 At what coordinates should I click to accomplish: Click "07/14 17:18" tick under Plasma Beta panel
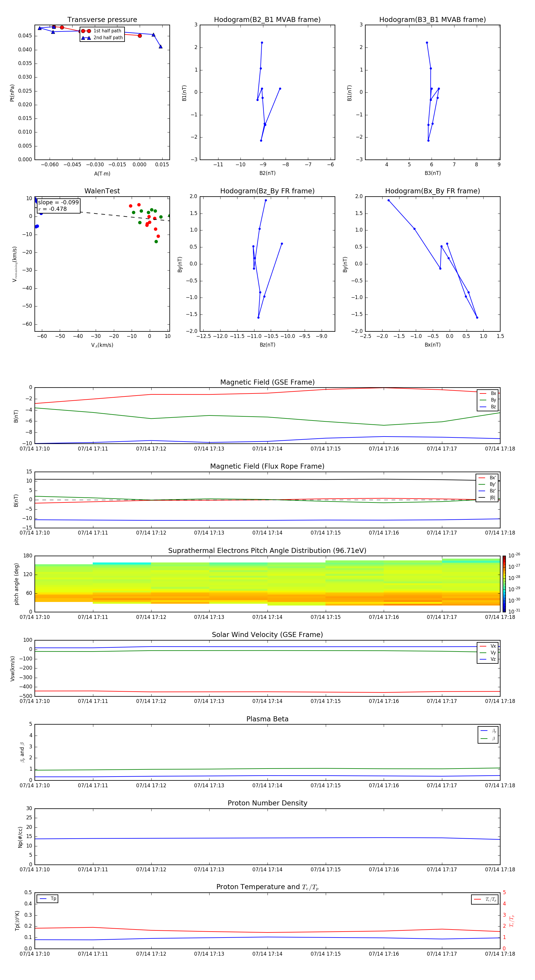point(500,785)
